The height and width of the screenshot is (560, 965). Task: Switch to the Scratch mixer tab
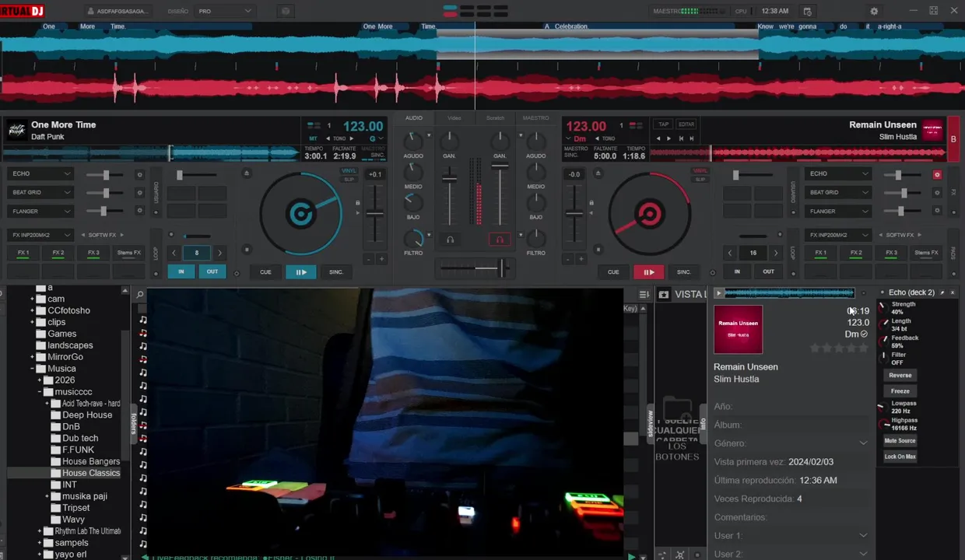click(495, 117)
